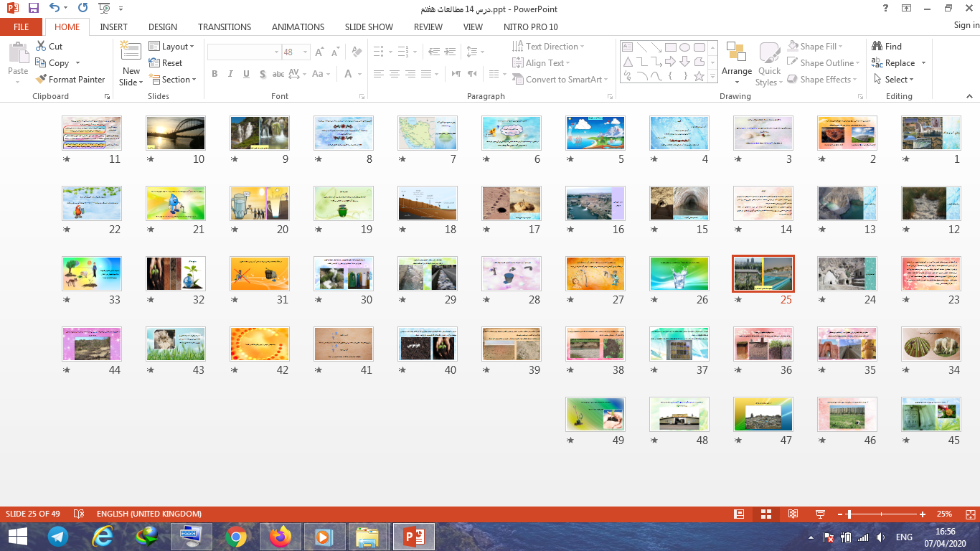Select the Format Painter tool
Viewport: 980px width, 551px height.
pyautogui.click(x=70, y=80)
